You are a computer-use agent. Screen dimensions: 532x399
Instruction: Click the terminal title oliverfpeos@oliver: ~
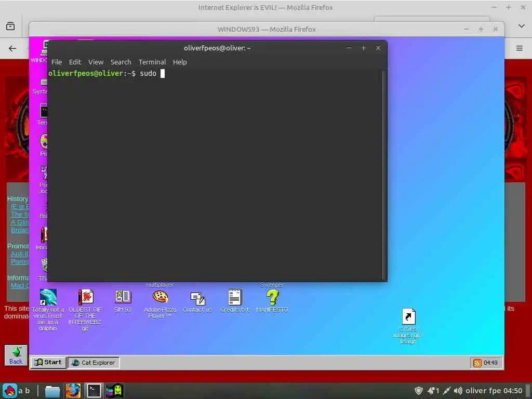(217, 48)
